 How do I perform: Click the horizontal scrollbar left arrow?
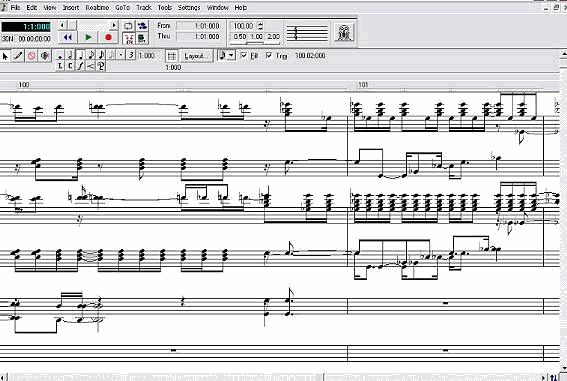pyautogui.click(x=3, y=377)
